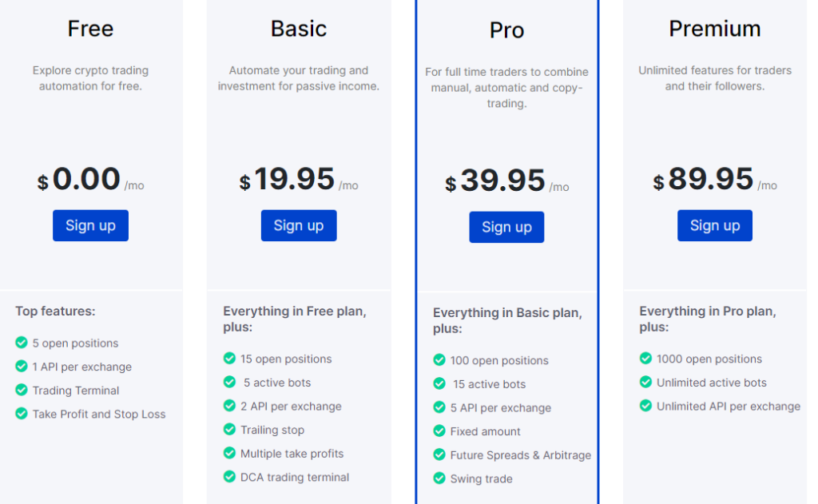Click green checkmark beside 5 open positions

click(22, 343)
